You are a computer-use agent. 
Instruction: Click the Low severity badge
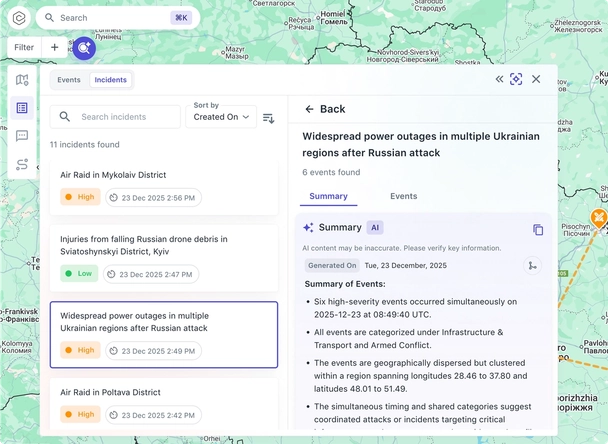pos(79,274)
